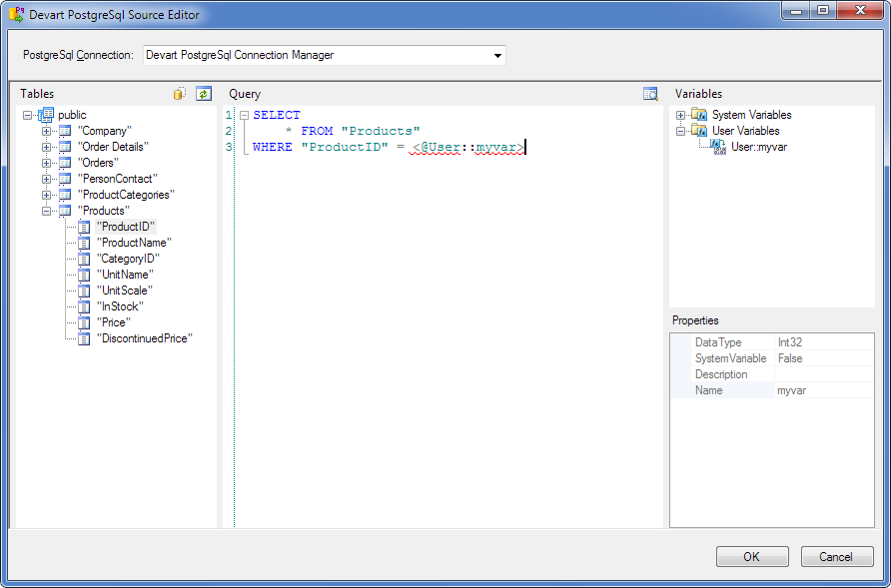Click the public schema icon in the tree
Image resolution: width=891 pixels, height=588 pixels.
pos(46,115)
